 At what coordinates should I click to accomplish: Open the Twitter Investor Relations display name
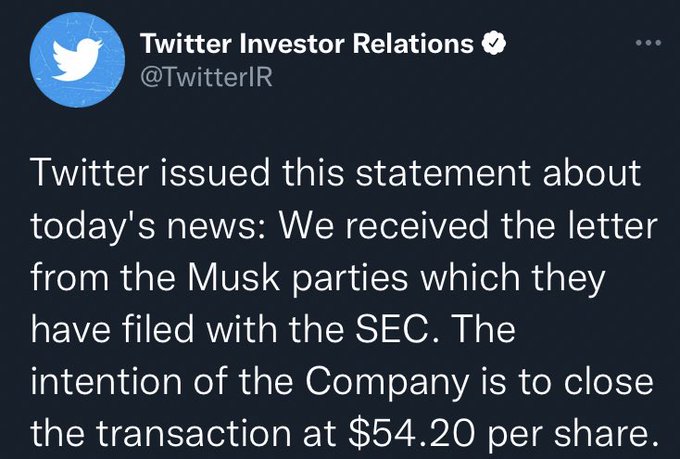[307, 44]
